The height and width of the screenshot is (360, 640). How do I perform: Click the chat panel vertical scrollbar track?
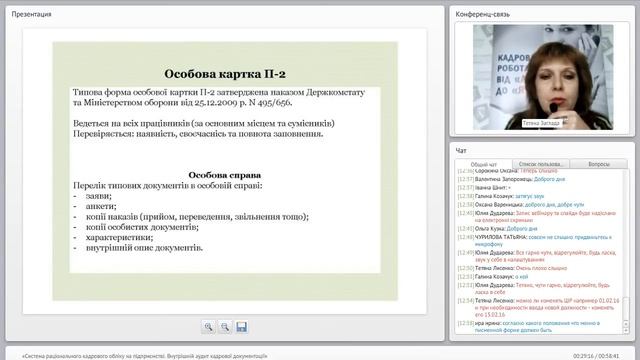[626, 245]
